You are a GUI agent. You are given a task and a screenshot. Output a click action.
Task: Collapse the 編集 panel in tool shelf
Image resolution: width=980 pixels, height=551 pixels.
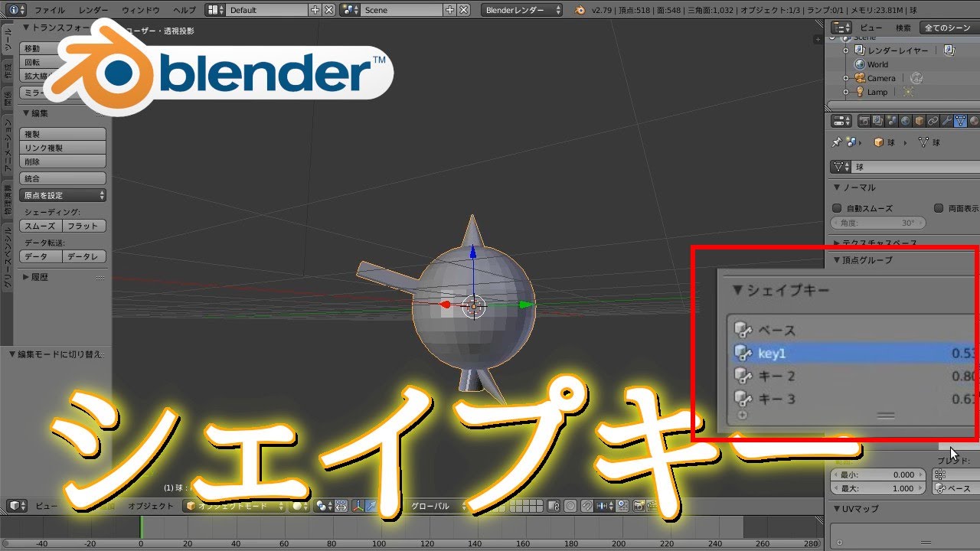[25, 113]
